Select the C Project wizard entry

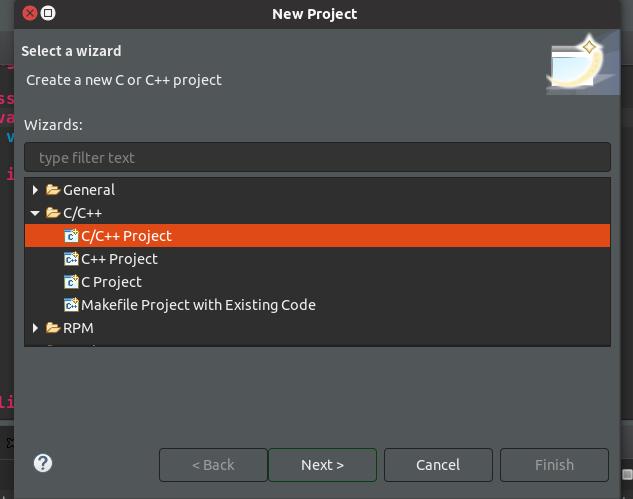pos(111,282)
